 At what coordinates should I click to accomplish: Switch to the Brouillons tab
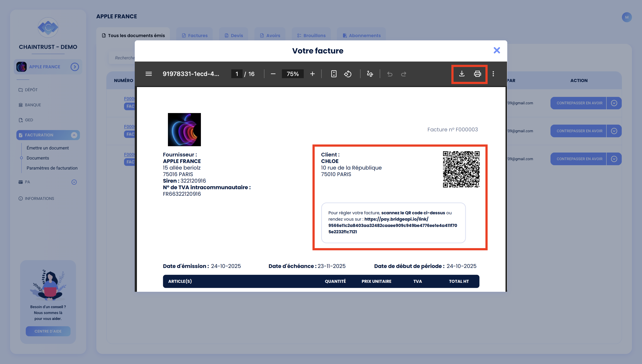(x=311, y=35)
